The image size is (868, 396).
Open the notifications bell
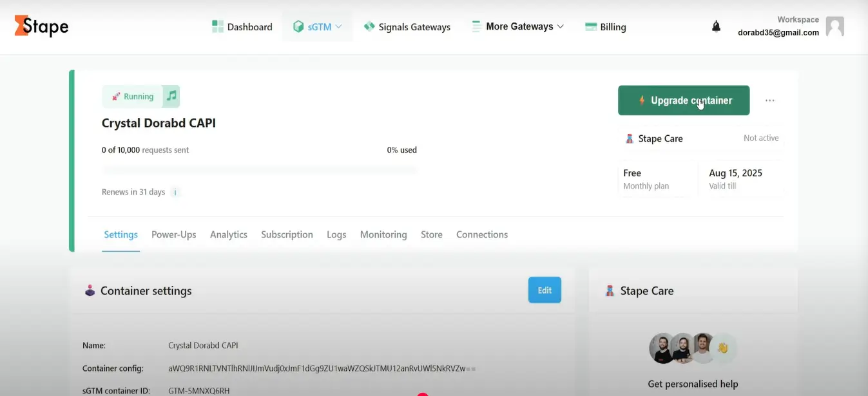point(716,26)
